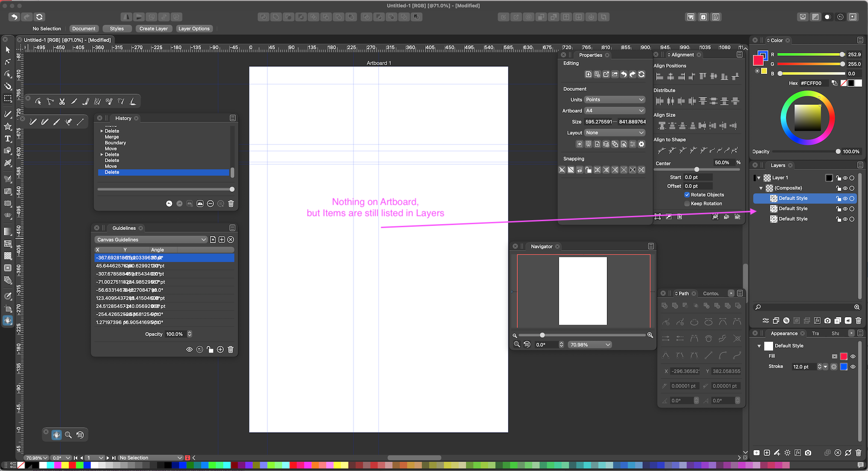Screen dimensions: 868x471
Task: Click the Hex color input field
Action: tap(815, 83)
